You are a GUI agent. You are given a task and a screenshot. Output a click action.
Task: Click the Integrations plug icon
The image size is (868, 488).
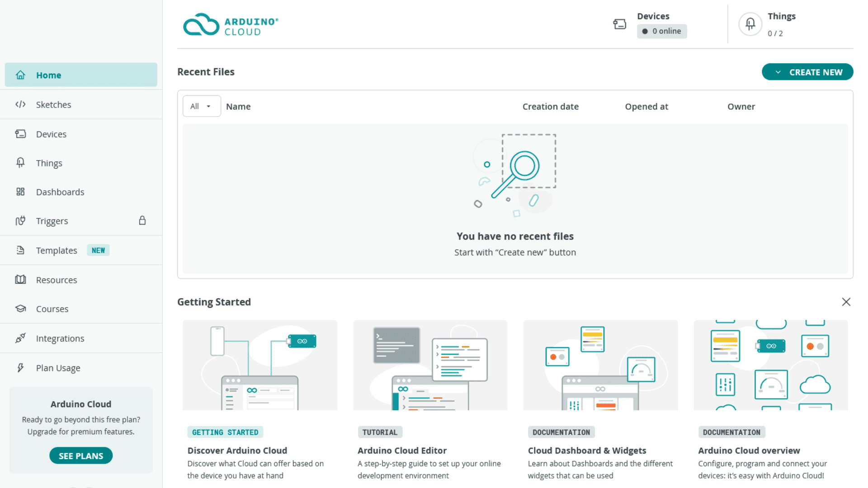[20, 338]
